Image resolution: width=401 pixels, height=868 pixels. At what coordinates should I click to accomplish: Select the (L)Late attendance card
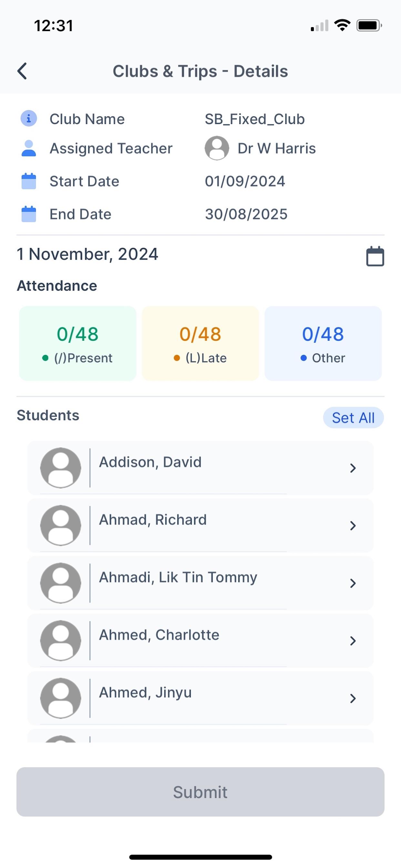pyautogui.click(x=200, y=343)
